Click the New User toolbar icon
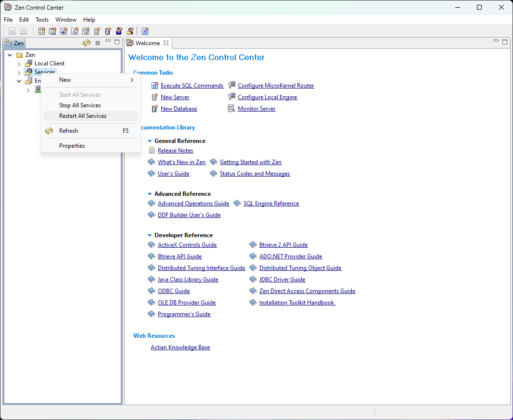Image resolution: width=513 pixels, height=420 pixels. [119, 31]
